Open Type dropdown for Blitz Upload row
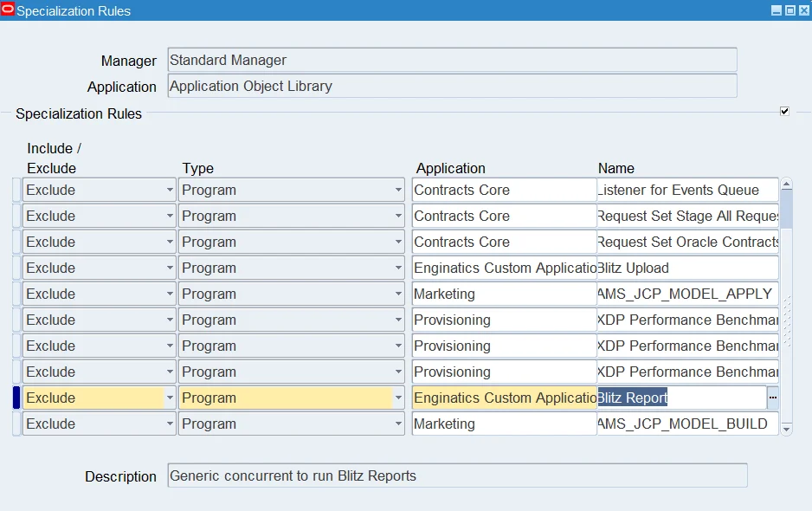 click(x=398, y=268)
